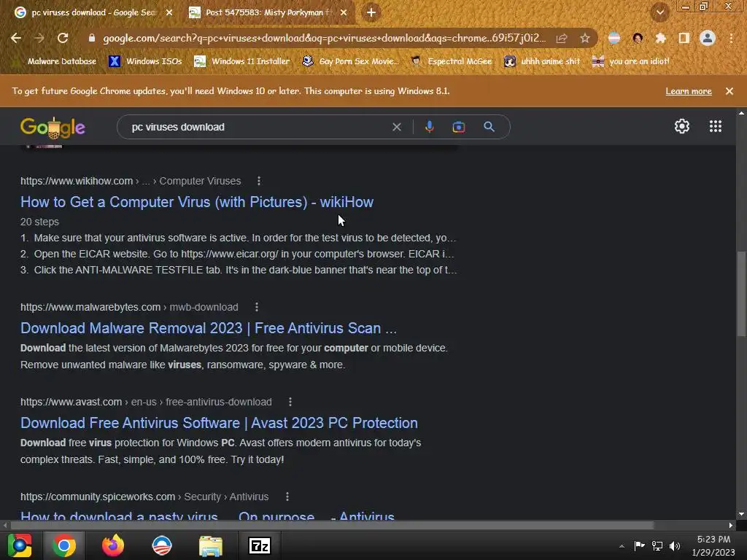747x560 pixels.
Task: Open Download Malware Removal 2023 result
Action: [209, 328]
